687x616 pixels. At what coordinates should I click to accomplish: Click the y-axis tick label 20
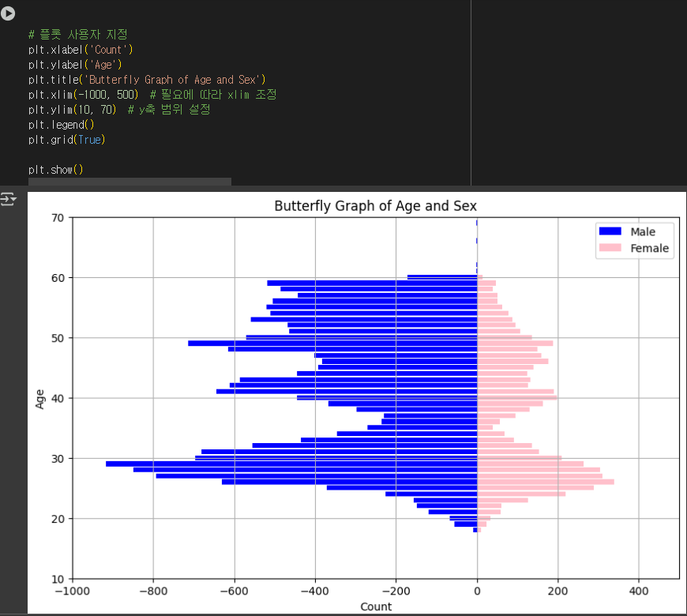(x=58, y=519)
